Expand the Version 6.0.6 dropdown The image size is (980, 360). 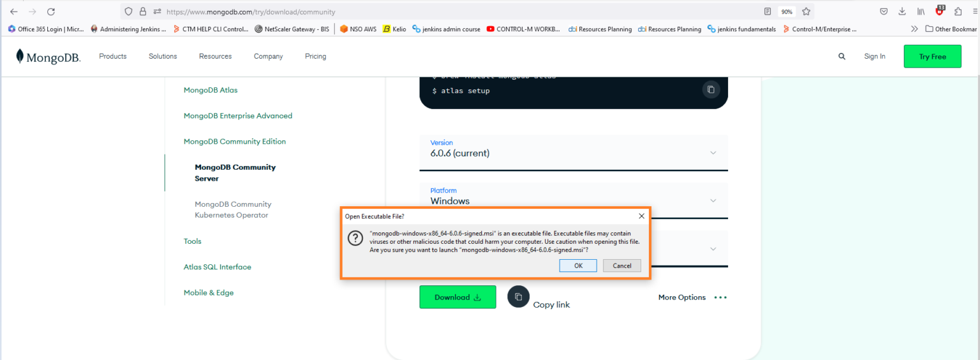(x=713, y=153)
